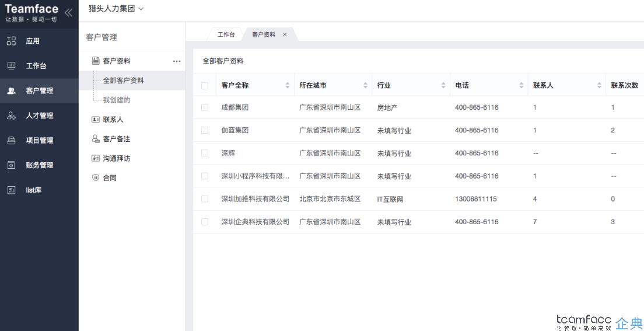Check the 伽蓝集团 row checkbox

click(205, 130)
